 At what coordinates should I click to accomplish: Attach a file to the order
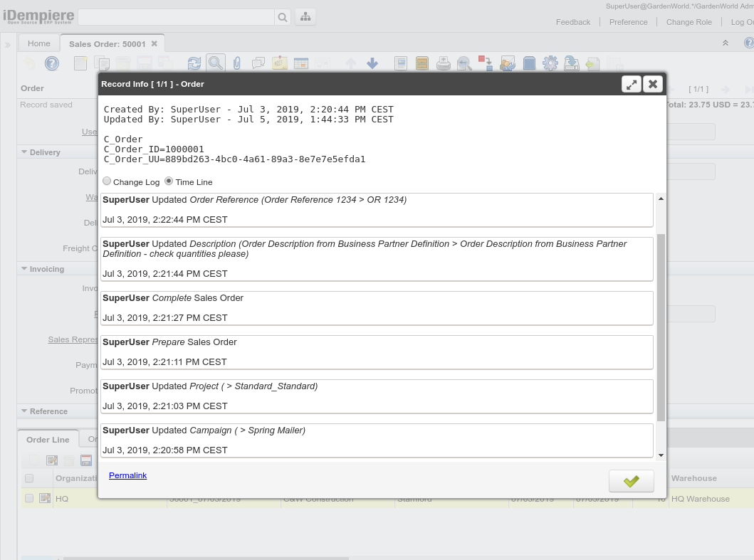(236, 63)
